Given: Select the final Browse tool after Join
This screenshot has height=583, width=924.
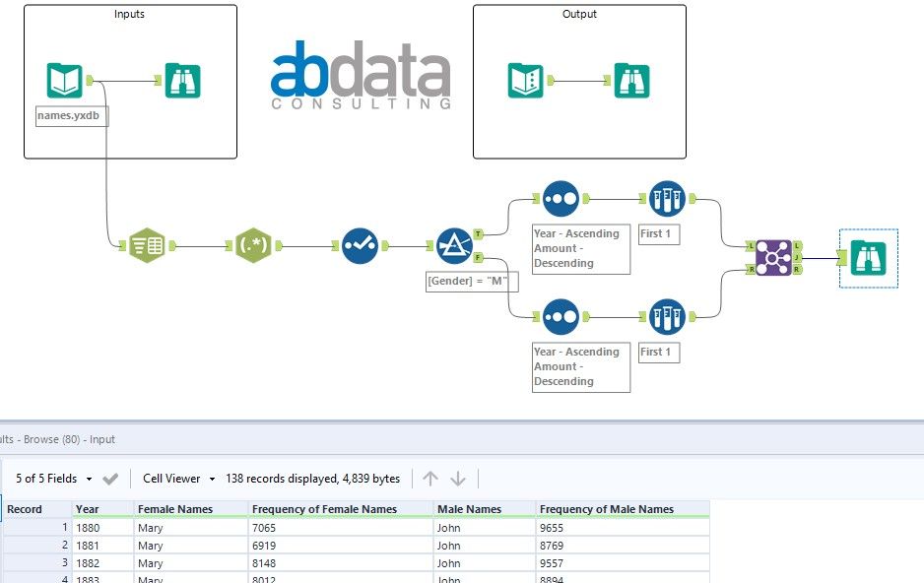Looking at the screenshot, I should click(x=868, y=258).
